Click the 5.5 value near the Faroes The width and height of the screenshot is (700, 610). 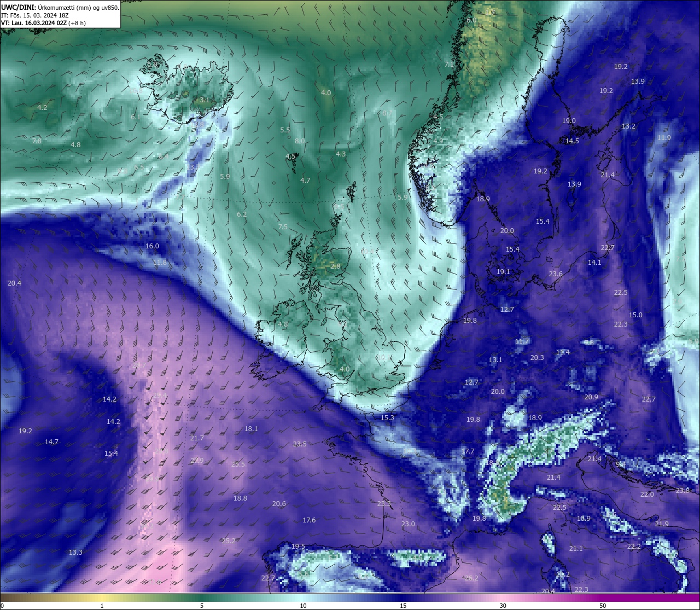(x=285, y=130)
